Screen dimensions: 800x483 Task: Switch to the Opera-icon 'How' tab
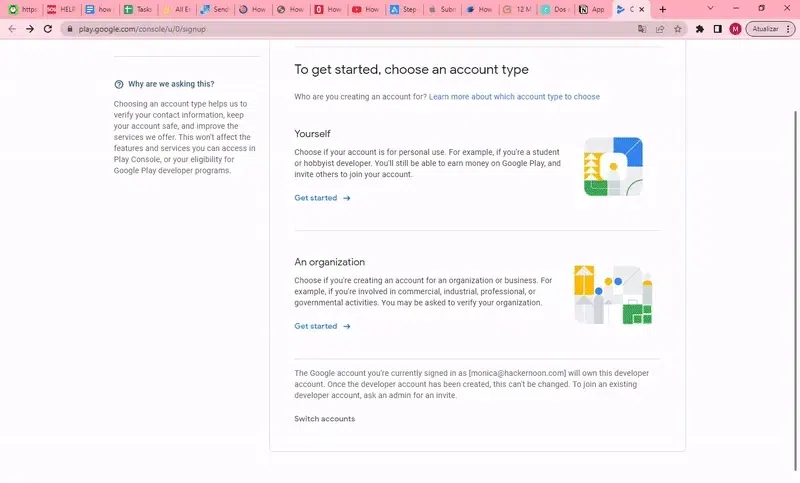[328, 9]
